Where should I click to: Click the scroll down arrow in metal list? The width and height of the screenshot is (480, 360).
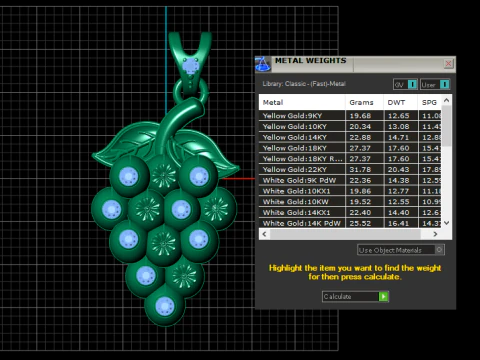tap(447, 223)
